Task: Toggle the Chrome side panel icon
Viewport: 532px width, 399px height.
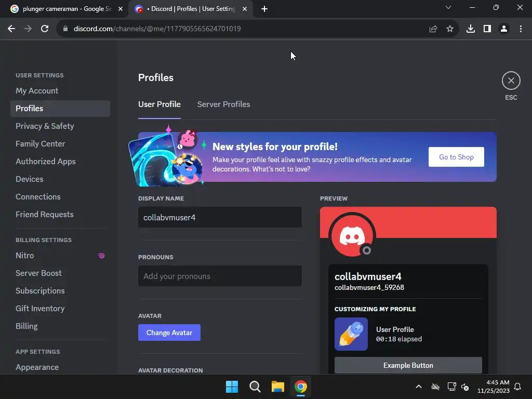Action: coord(487,29)
